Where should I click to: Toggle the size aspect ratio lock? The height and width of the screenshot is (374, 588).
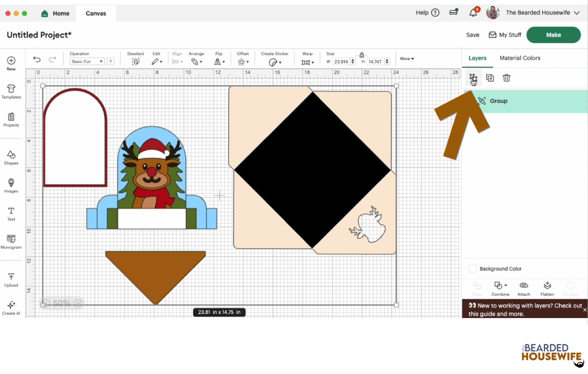362,55
